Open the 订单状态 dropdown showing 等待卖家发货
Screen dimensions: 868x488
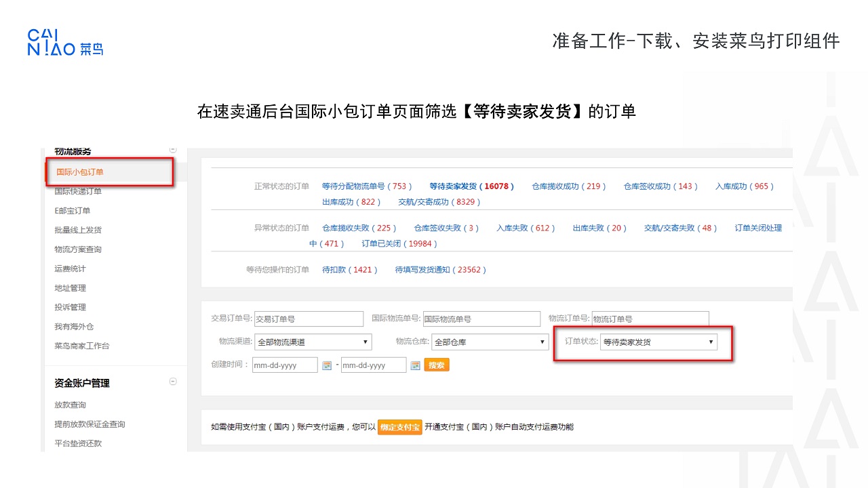click(658, 342)
